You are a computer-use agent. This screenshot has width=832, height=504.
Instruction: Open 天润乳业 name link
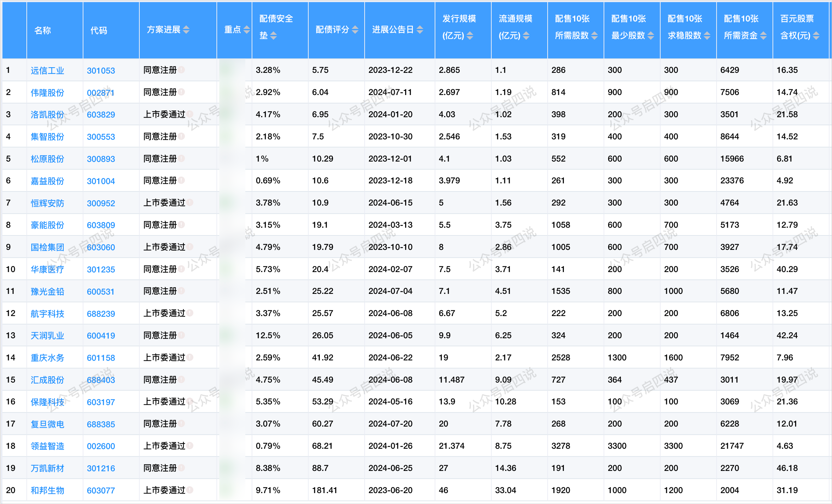coord(47,335)
